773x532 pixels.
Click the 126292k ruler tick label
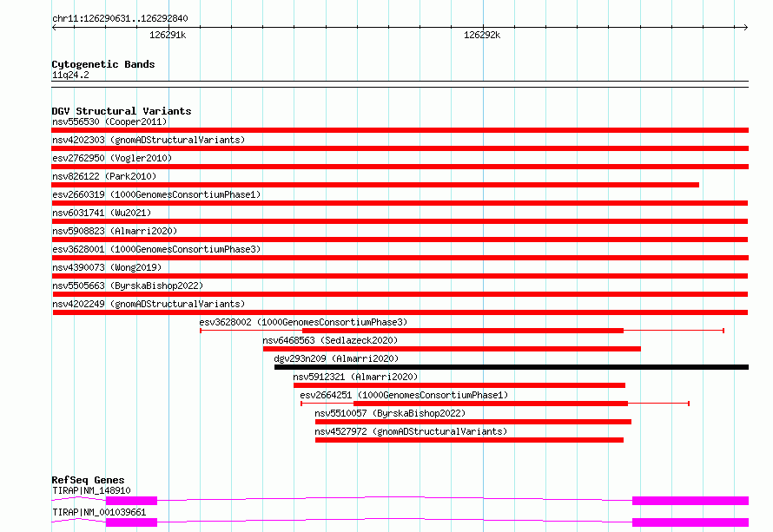coord(482,35)
